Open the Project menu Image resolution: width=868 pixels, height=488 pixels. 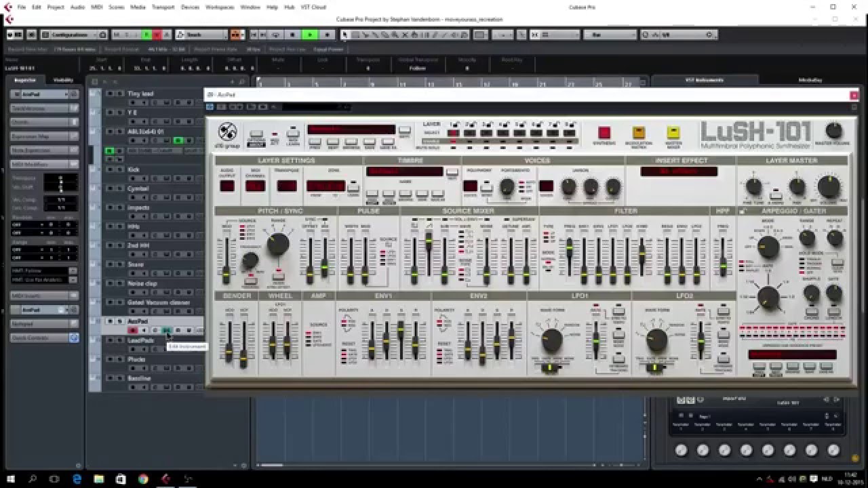56,7
